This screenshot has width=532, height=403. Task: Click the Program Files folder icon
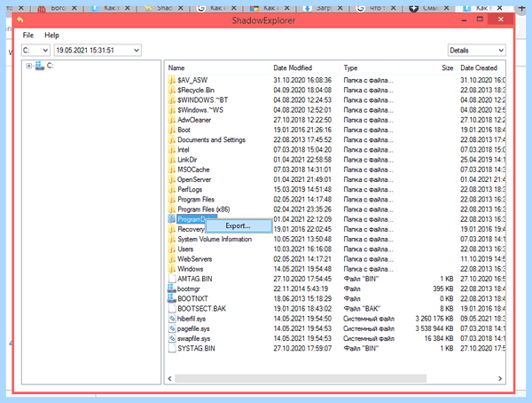(x=172, y=200)
